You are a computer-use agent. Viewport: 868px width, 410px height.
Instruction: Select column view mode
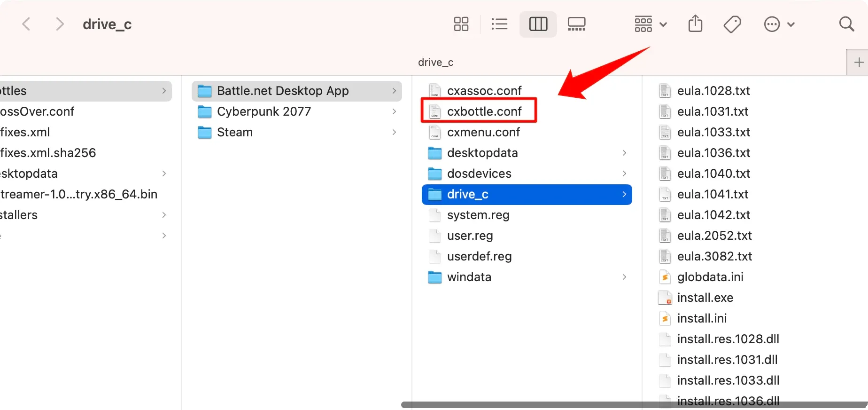(538, 24)
